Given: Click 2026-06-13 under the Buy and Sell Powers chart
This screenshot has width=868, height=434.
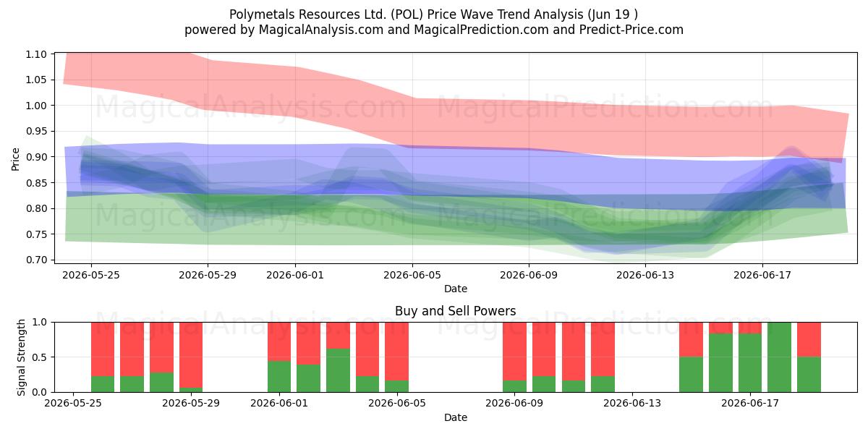Looking at the screenshot, I should (632, 404).
